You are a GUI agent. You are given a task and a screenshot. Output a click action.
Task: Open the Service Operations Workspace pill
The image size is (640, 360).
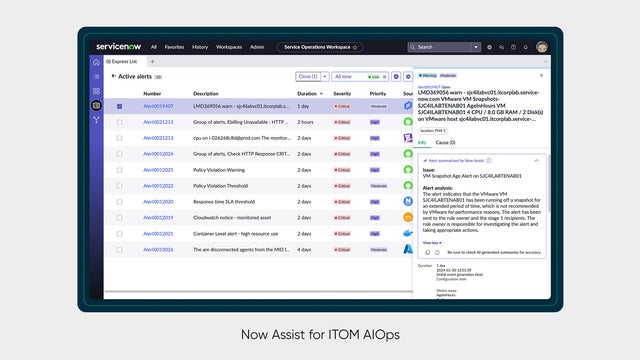[320, 47]
